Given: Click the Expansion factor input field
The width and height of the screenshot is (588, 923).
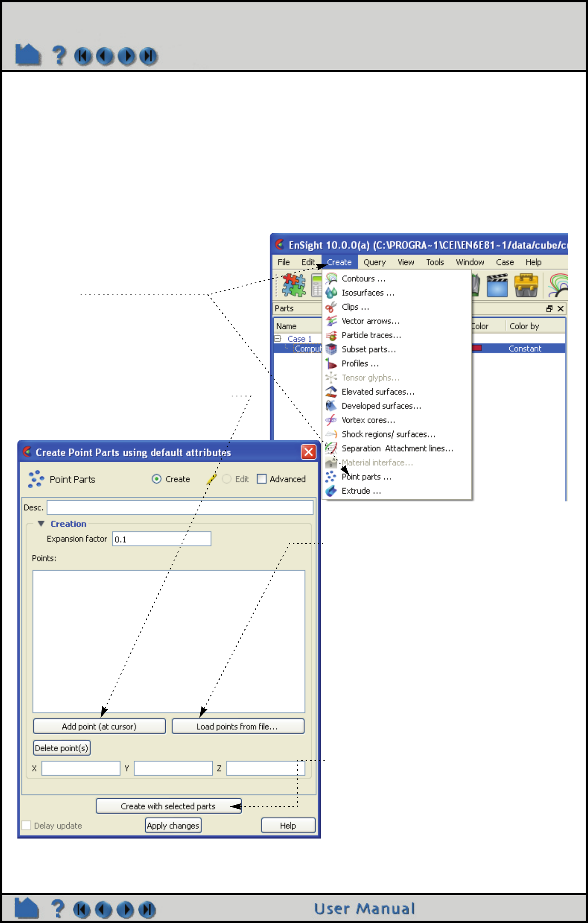Looking at the screenshot, I should click(162, 539).
